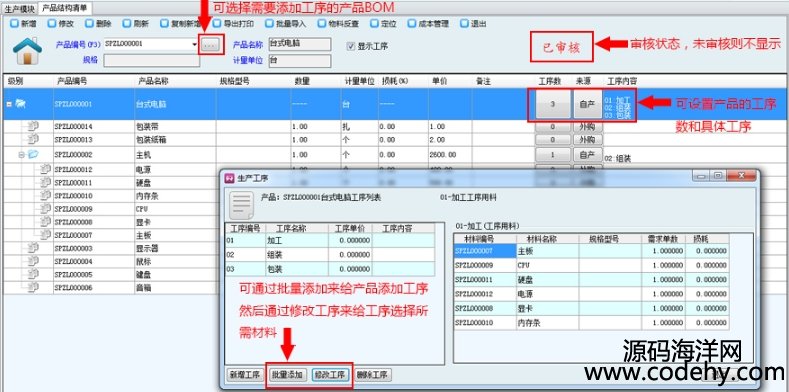Click the home house icon
The height and width of the screenshot is (392, 789).
[27, 50]
